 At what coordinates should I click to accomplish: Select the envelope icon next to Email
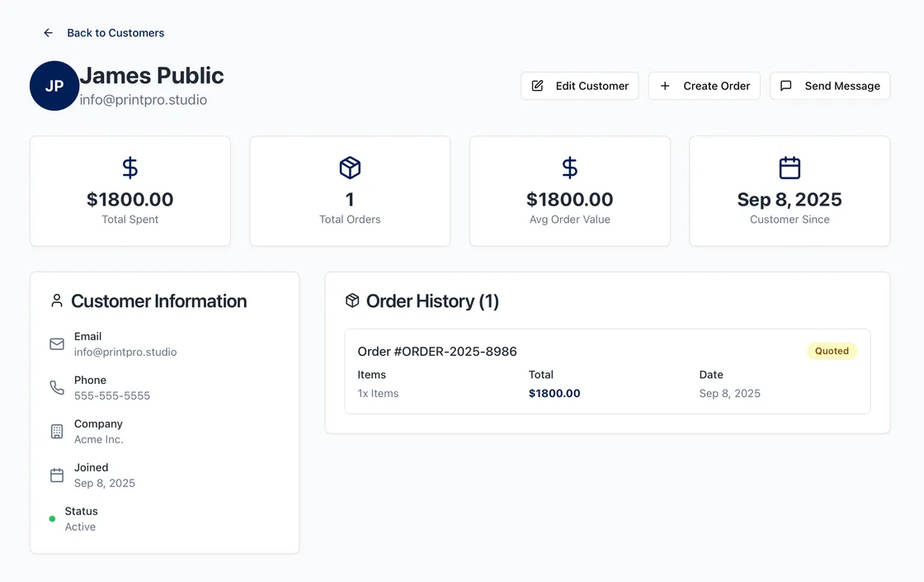tap(56, 343)
